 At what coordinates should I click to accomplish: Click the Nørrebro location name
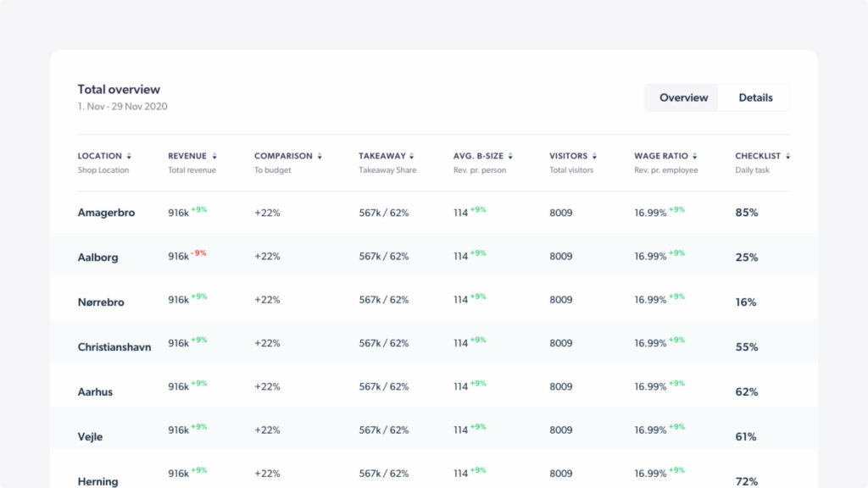(x=101, y=302)
